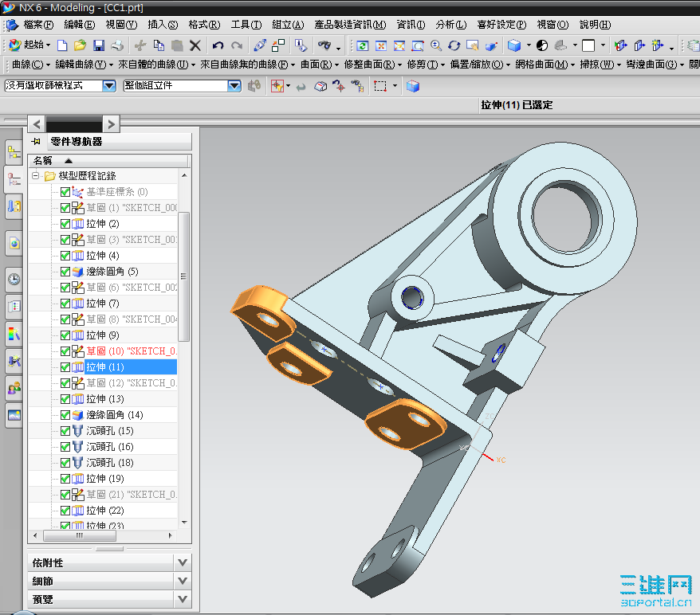Viewport: 700px width, 615px height.
Task: Click the Redo arrow icon
Action: (x=237, y=45)
